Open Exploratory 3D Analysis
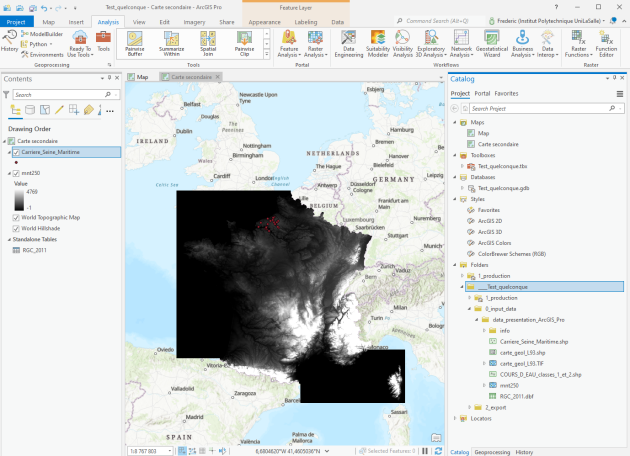This screenshot has height=456, width=630. pos(431,44)
